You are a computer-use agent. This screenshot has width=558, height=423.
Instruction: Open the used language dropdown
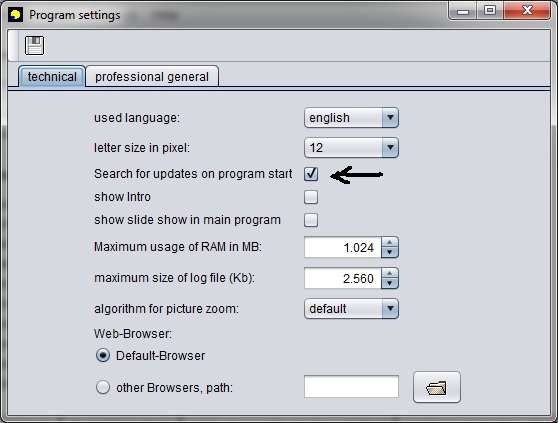click(351, 118)
